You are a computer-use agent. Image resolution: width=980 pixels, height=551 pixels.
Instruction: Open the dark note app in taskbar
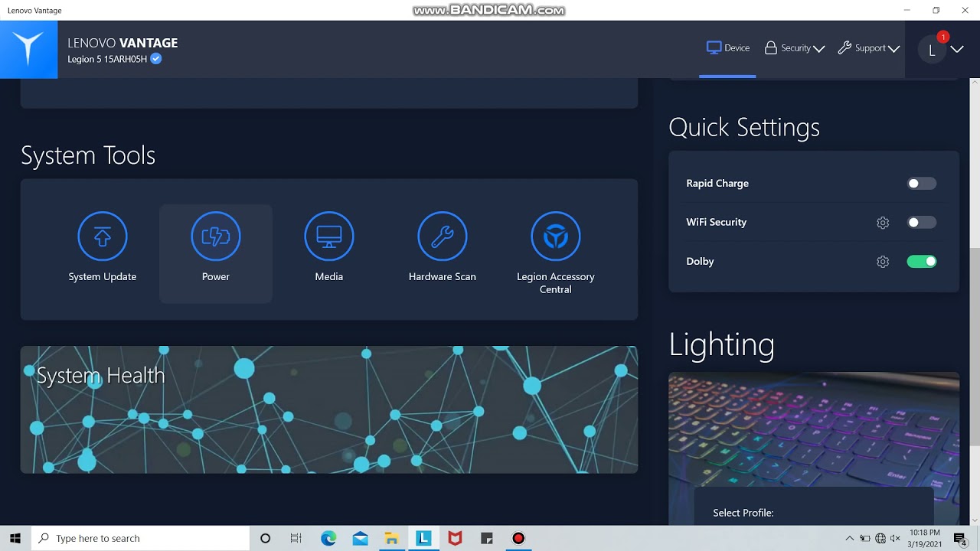point(486,539)
